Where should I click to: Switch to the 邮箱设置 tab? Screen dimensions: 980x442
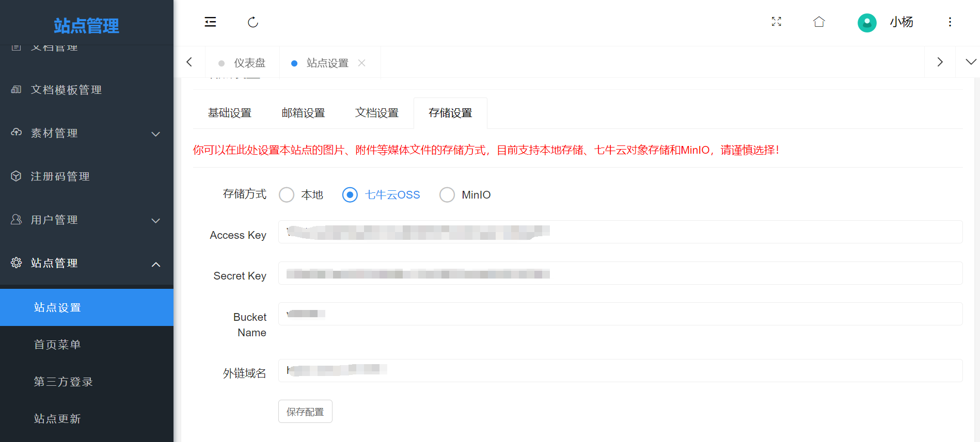[x=303, y=113]
